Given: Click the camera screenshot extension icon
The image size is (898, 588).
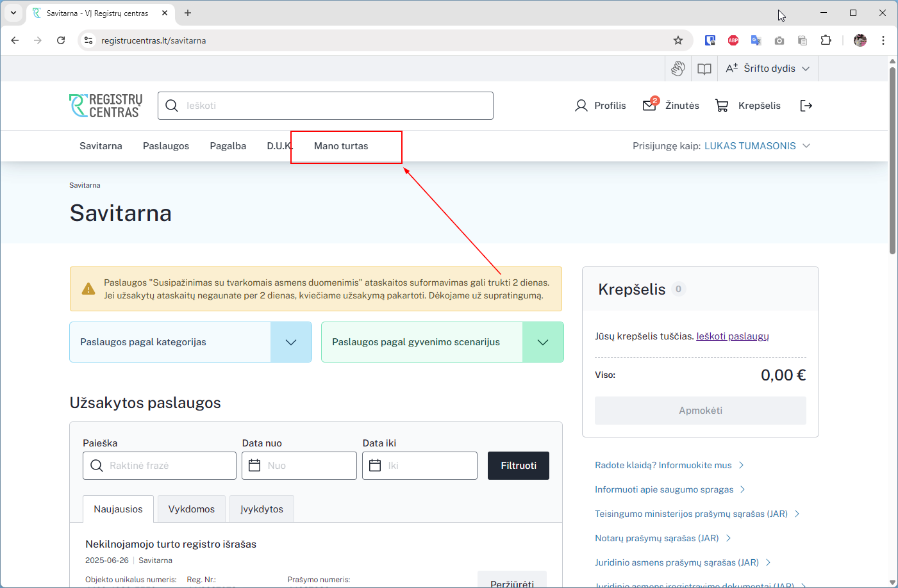Looking at the screenshot, I should coord(779,40).
